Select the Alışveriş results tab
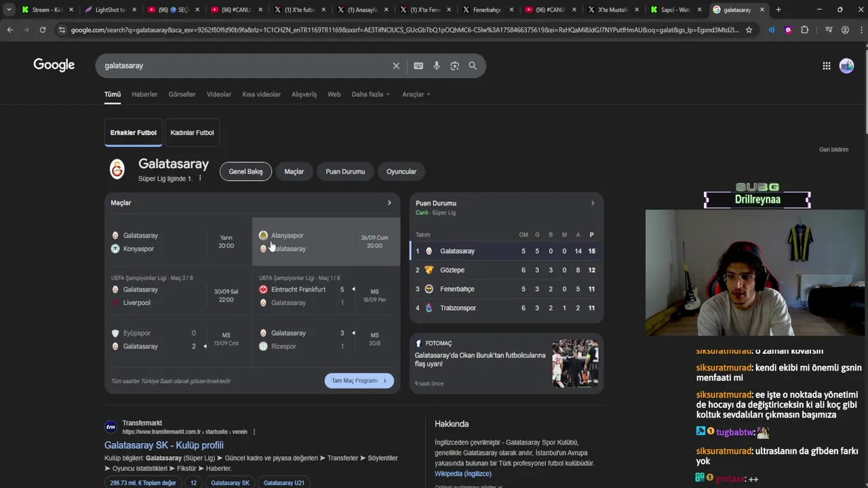 tap(304, 94)
